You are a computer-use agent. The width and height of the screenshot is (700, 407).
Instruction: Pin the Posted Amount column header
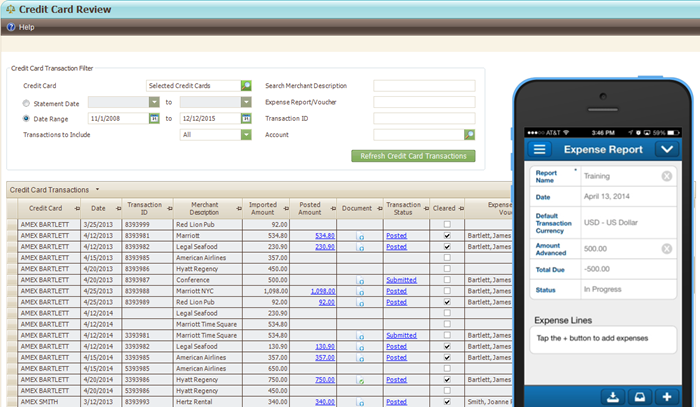(x=333, y=208)
